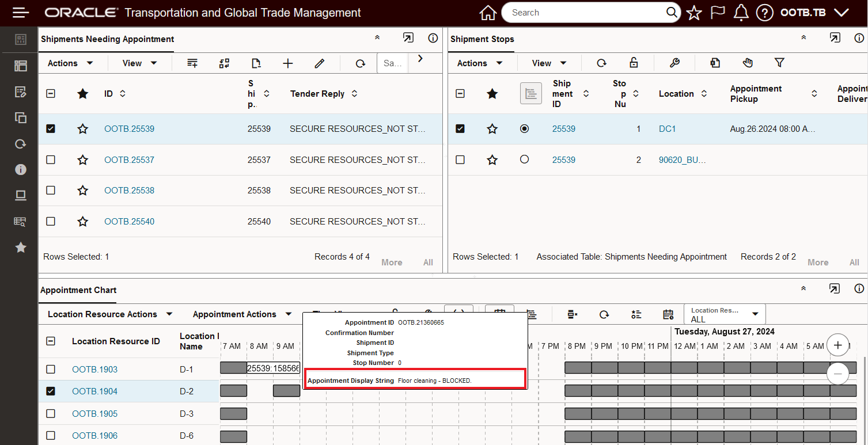Open Actions dropdown in Shipments Needing Appointment
Image resolution: width=868 pixels, height=445 pixels.
[x=70, y=63]
